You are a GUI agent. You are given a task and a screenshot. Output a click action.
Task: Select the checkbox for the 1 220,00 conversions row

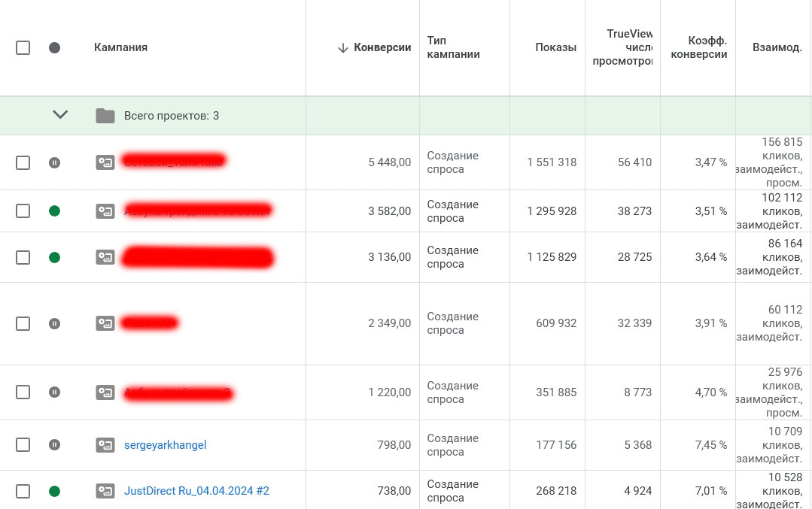pos(23,392)
